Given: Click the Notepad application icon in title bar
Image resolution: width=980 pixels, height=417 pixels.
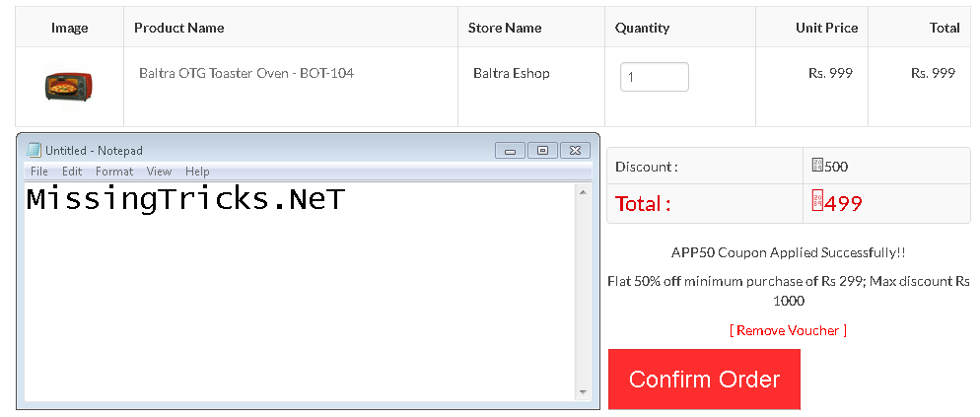Looking at the screenshot, I should pyautogui.click(x=34, y=151).
